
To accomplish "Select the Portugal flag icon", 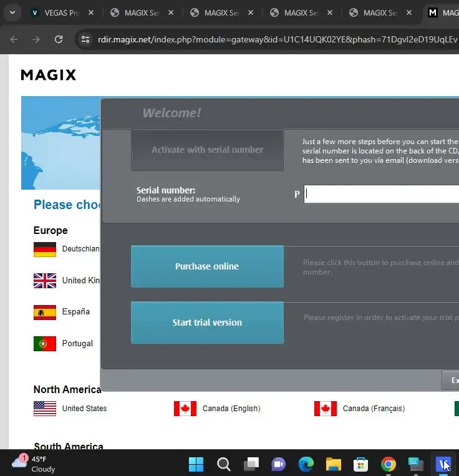I will pyautogui.click(x=45, y=344).
